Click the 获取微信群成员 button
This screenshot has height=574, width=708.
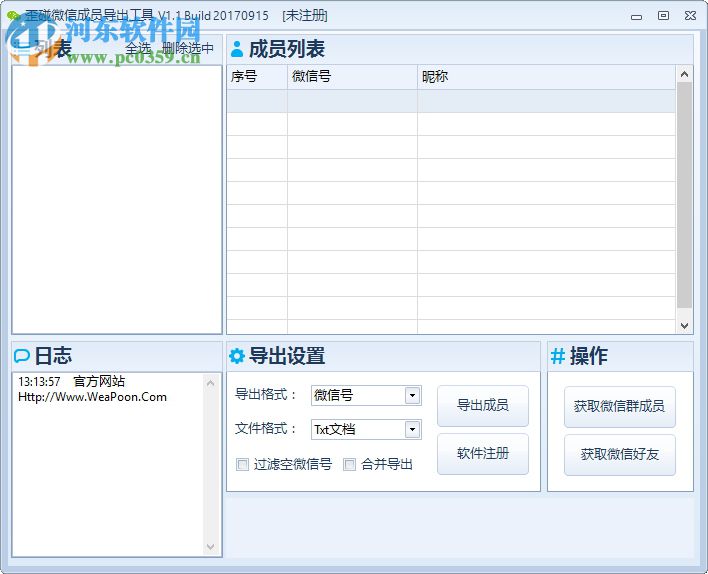point(620,406)
